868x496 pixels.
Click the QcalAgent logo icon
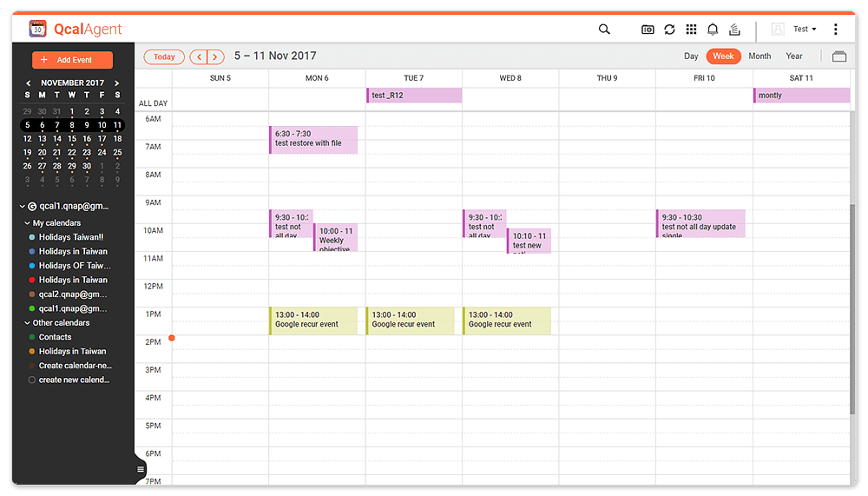[37, 29]
